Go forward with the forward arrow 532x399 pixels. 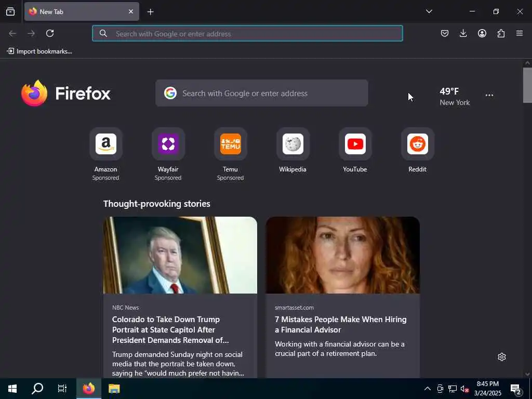pos(31,33)
